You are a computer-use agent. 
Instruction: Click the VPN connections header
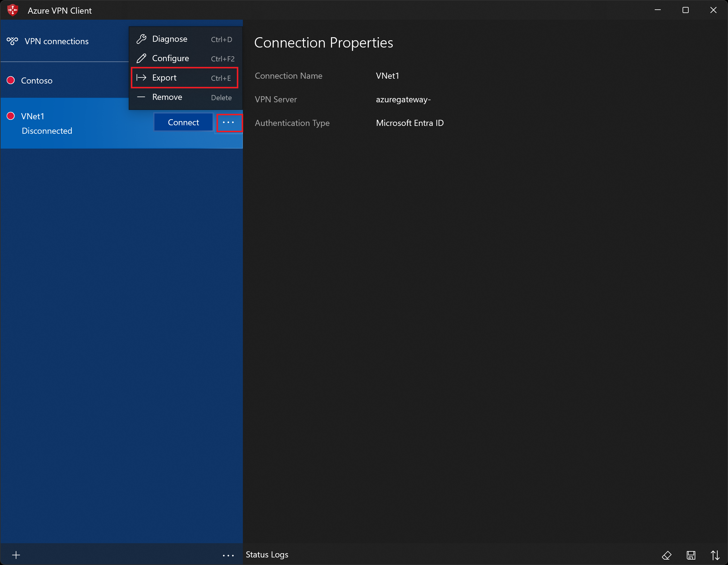(x=57, y=41)
